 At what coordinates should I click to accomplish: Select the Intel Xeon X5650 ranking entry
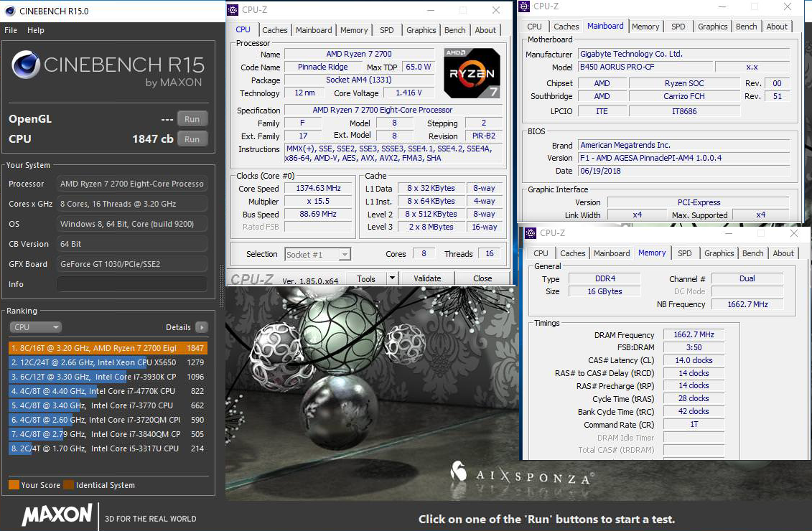[x=108, y=362]
